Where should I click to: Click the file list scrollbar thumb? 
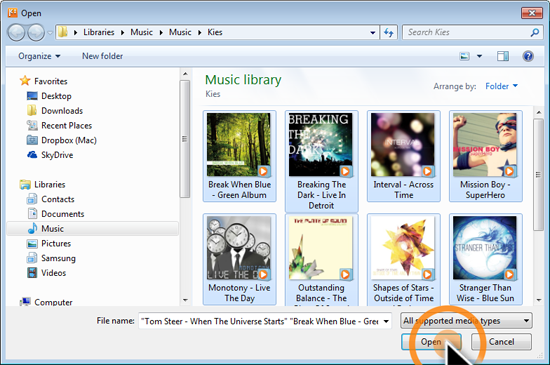click(538, 174)
